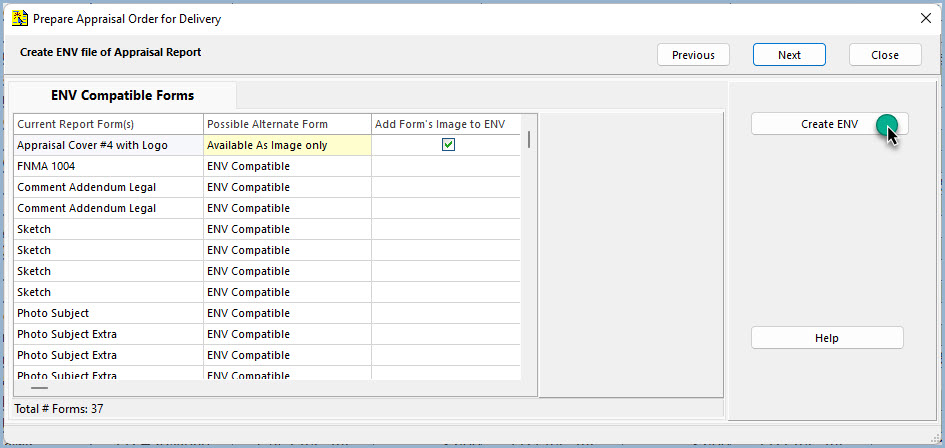Select the first Comment Addendum Legal row

pyautogui.click(x=267, y=187)
